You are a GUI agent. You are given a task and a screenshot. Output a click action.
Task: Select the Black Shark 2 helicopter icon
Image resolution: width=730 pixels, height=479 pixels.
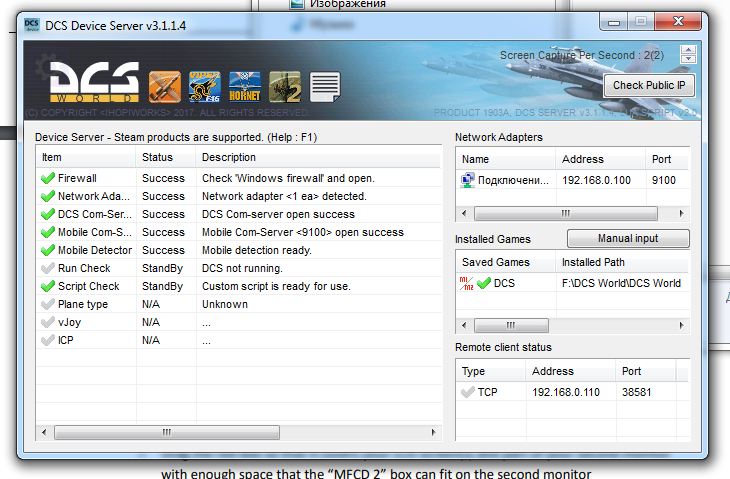pyautogui.click(x=285, y=87)
